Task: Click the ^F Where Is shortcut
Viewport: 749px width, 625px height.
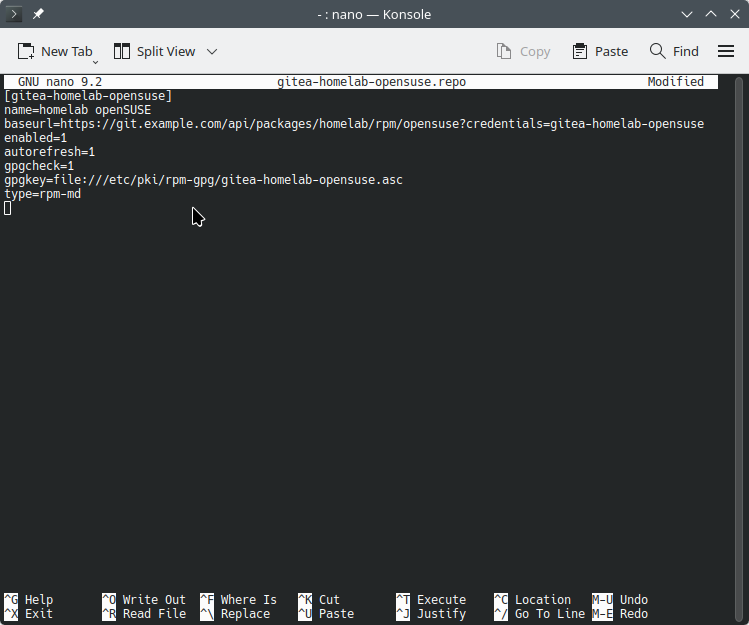Action: pyautogui.click(x=238, y=600)
